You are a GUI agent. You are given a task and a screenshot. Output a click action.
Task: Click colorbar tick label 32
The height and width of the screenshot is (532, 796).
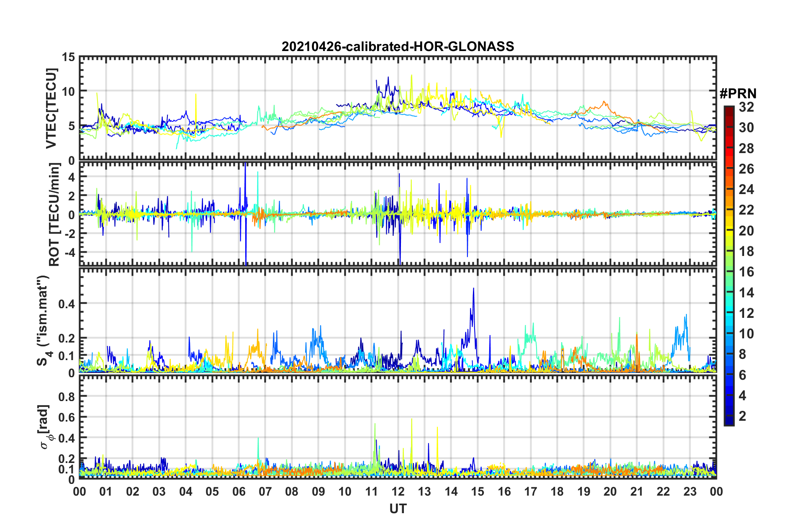click(746, 107)
